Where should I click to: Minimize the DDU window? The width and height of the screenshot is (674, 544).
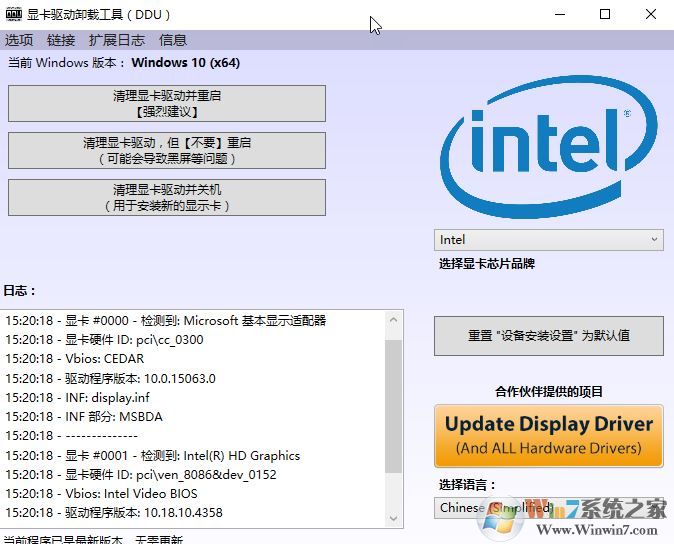coord(560,14)
